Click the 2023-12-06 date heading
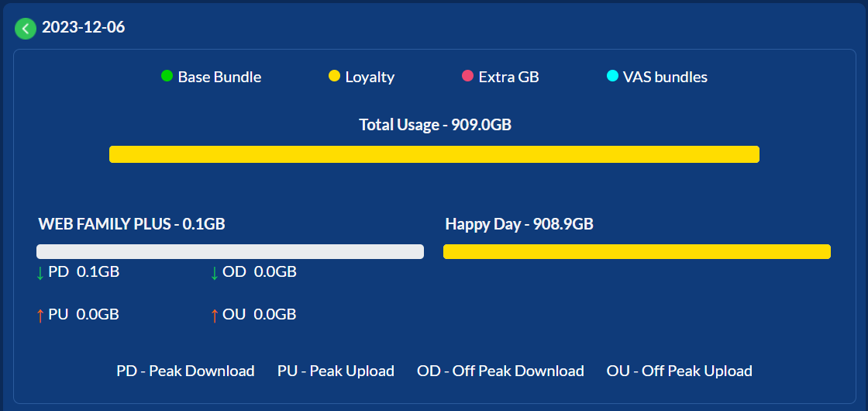 click(84, 27)
